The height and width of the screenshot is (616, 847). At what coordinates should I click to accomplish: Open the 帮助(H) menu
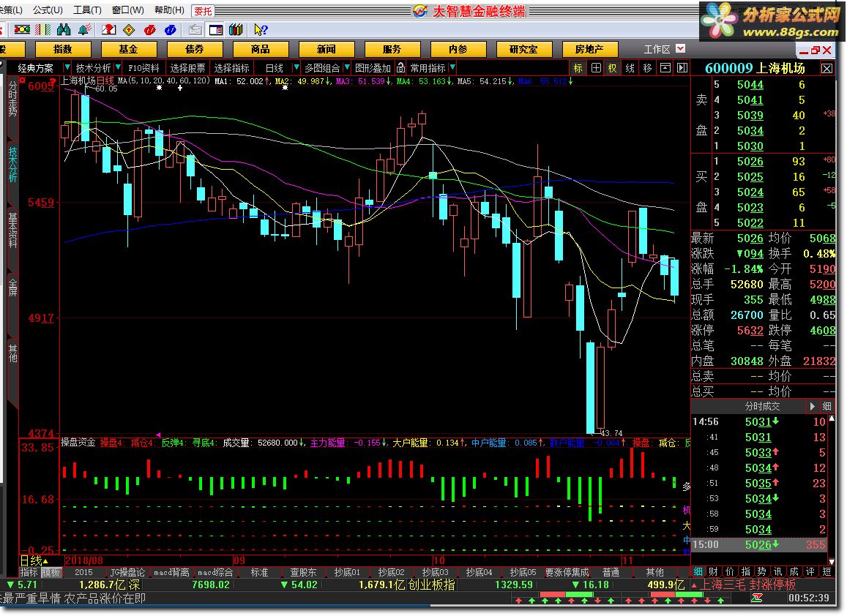[x=169, y=10]
